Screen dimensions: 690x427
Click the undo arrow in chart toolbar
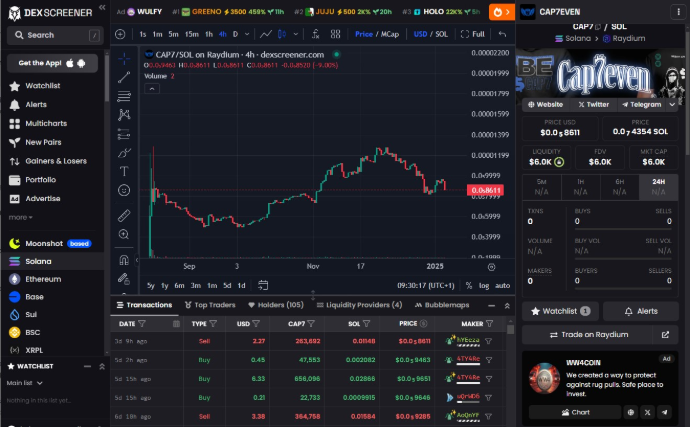[503, 34]
